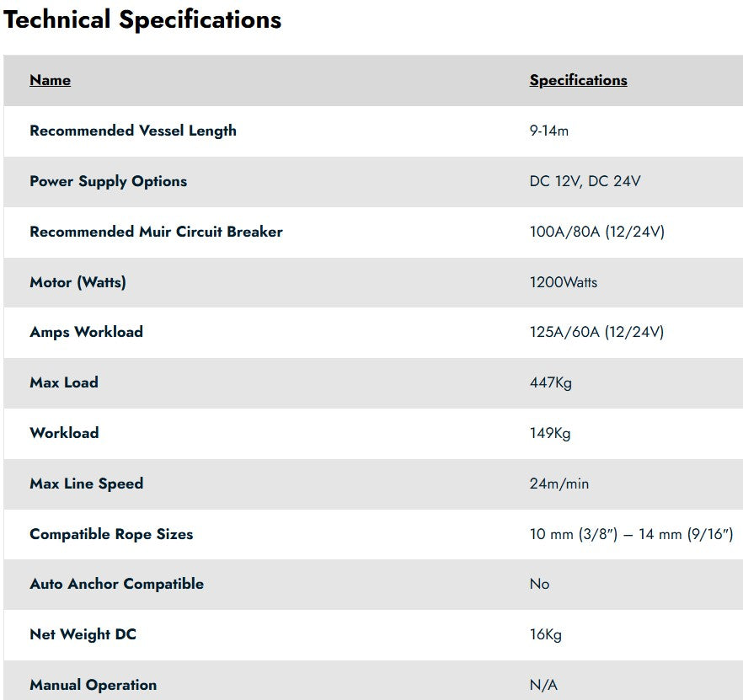Click the underlined Specifications column header
The width and height of the screenshot is (743, 700).
[578, 80]
